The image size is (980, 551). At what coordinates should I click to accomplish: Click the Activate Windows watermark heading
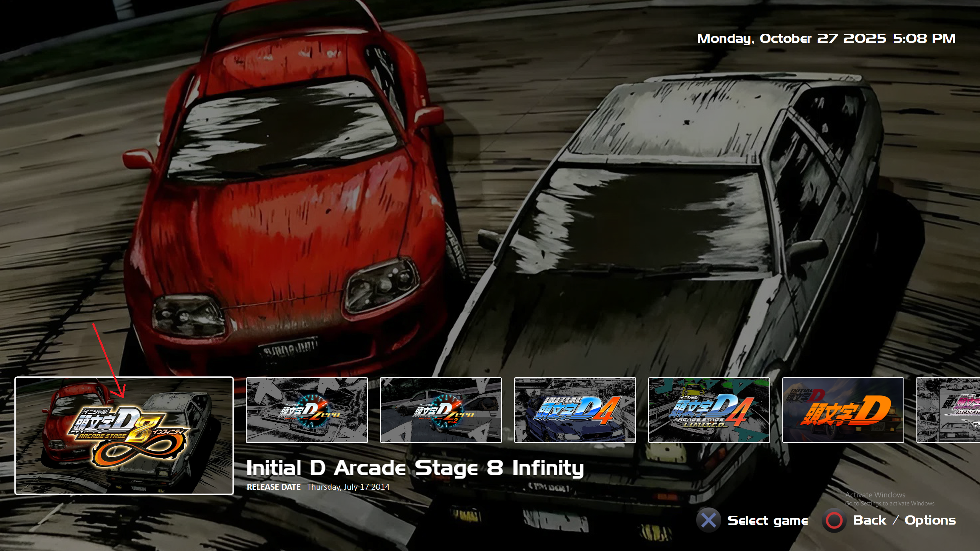coord(875,495)
